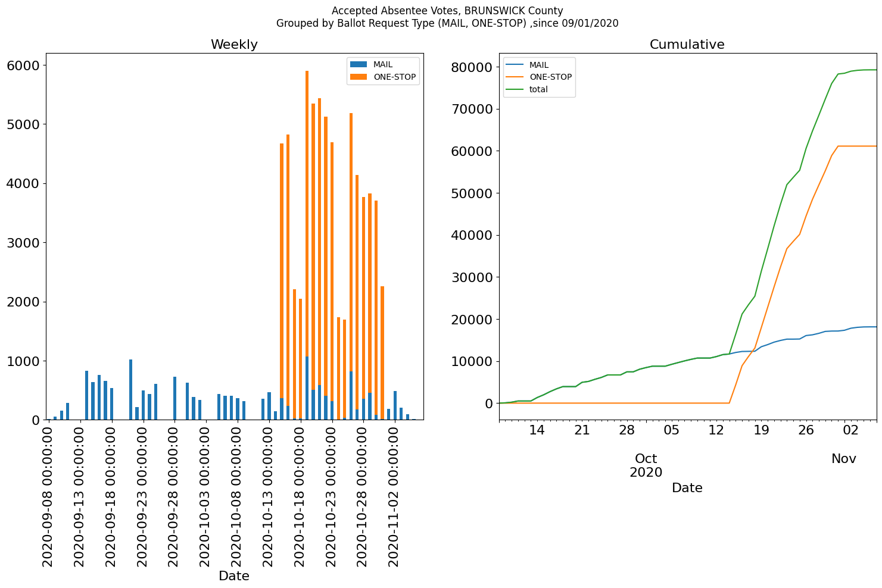This screenshot has height=588, width=882.
Task: Click the '2020-10-03 00:00:00' x-axis label
Action: (205, 496)
